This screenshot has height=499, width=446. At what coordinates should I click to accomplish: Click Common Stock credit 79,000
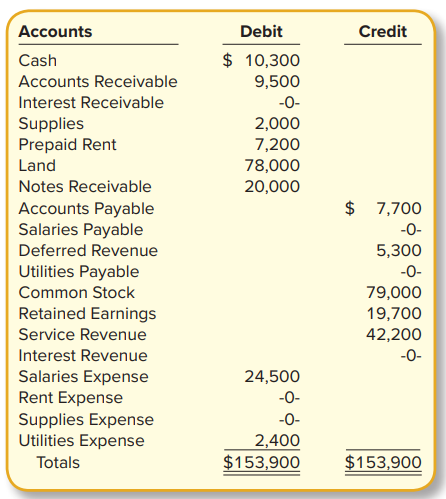pos(394,293)
